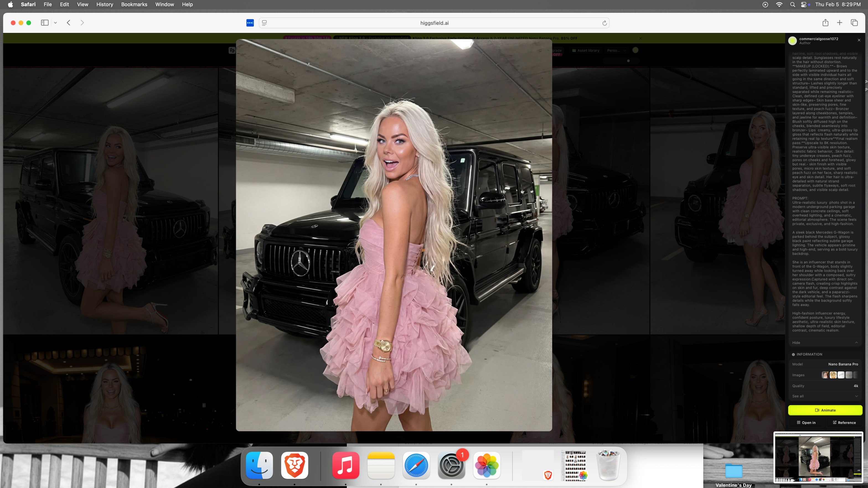The image size is (868, 488).
Task: Click the higgsfield.ai address field
Action: point(434,23)
